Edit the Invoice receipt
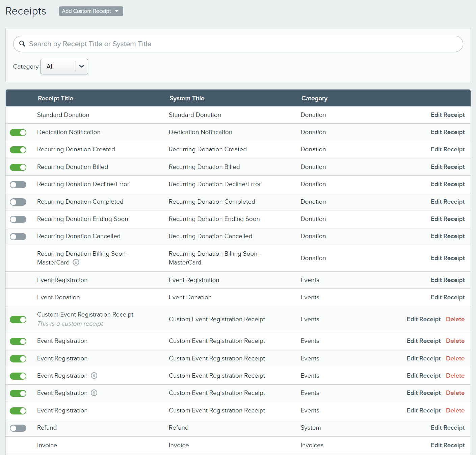Screen dimensions: 476x455 tap(448, 445)
